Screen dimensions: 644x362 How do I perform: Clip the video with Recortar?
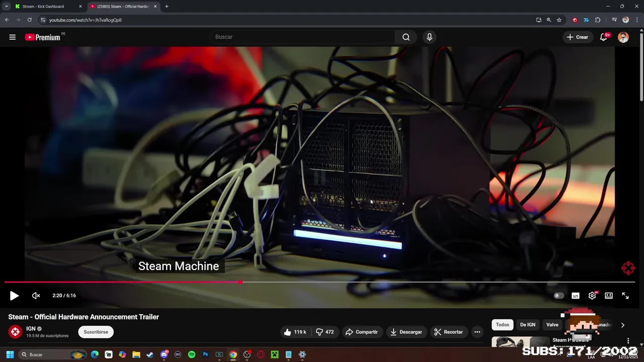[448, 332]
